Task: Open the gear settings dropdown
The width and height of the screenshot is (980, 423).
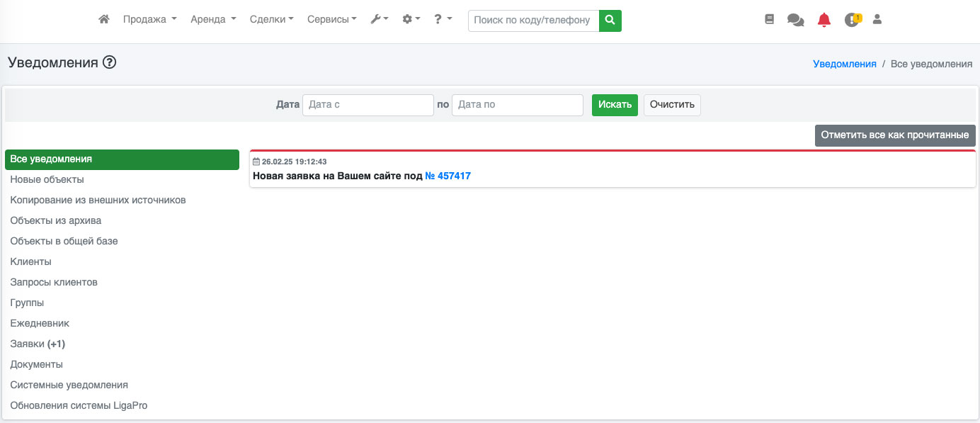Action: point(411,20)
